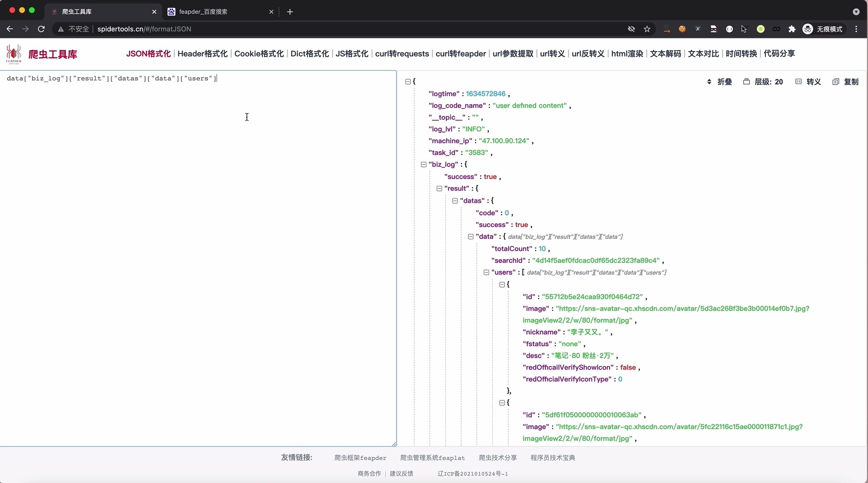The width and height of the screenshot is (868, 483).
Task: Click the browser forward arrow
Action: pos(25,29)
